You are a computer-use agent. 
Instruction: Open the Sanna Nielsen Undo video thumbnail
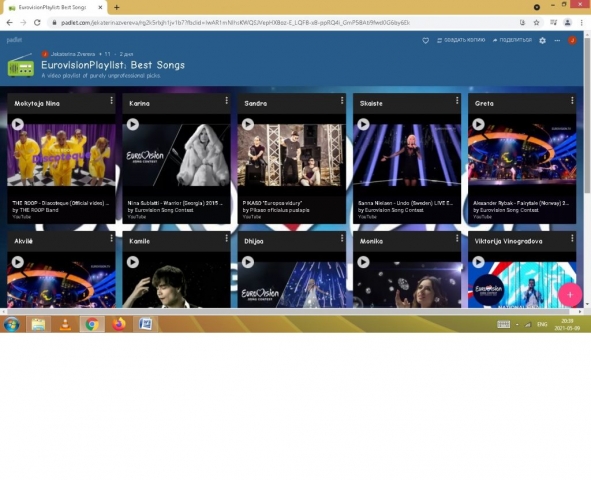click(407, 155)
